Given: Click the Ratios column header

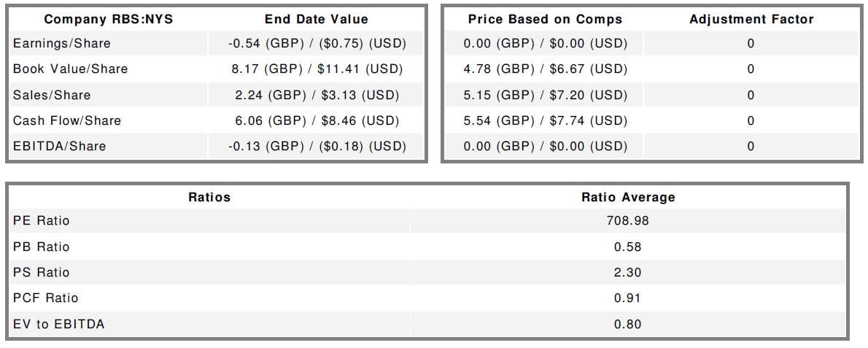Looking at the screenshot, I should coord(209,197).
